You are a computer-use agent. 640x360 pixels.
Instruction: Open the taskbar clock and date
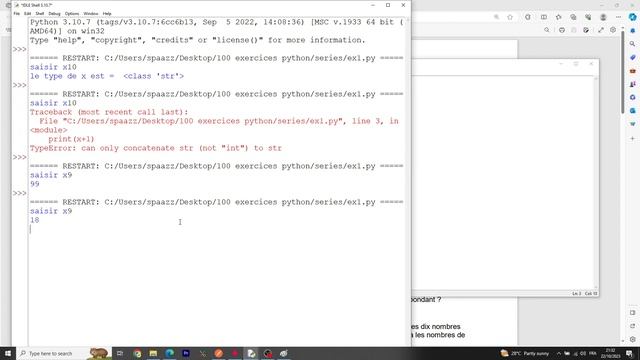click(611, 353)
